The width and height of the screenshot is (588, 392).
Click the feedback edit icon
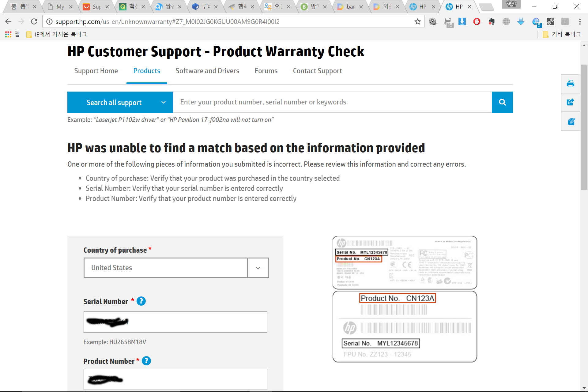[571, 122]
